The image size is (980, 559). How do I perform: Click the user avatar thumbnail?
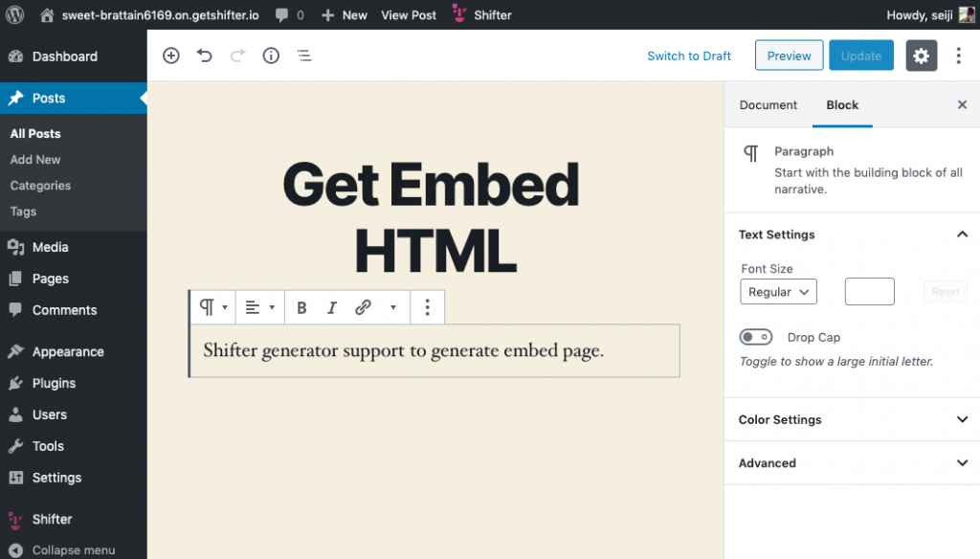967,14
